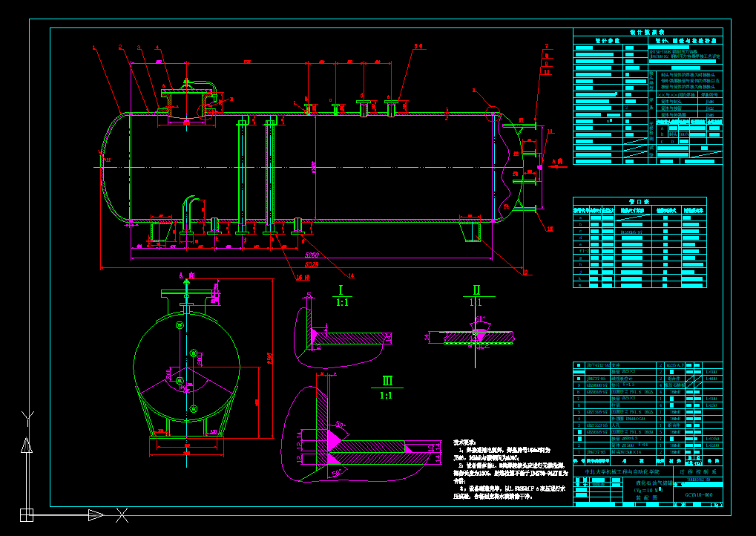The width and height of the screenshot is (756, 536).
Task: Select the manhole assembly on tank top
Action: (186, 102)
